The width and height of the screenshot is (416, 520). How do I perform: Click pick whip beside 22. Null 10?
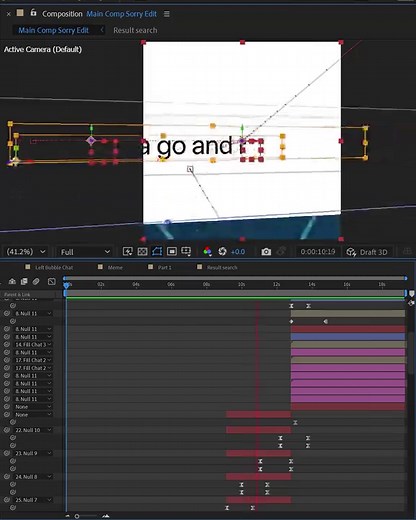pyautogui.click(x=7, y=430)
